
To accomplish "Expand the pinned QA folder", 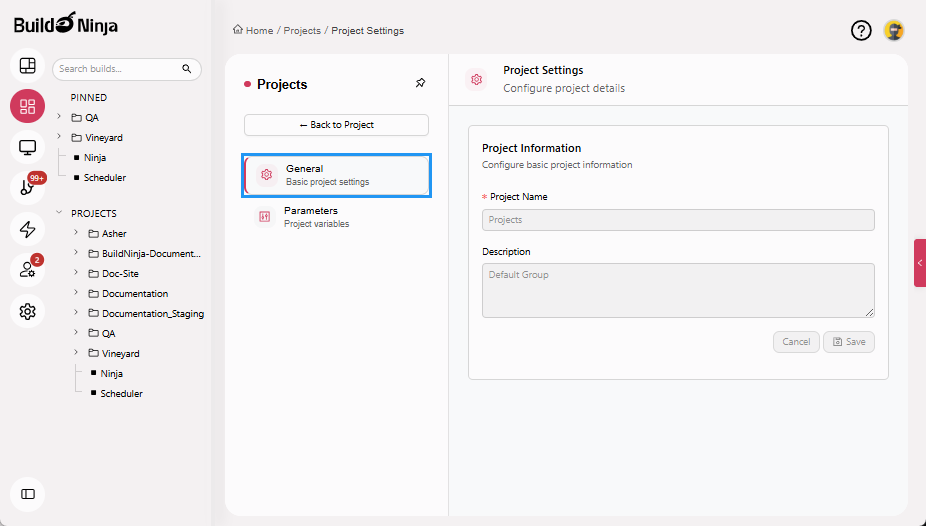I will 59,117.
